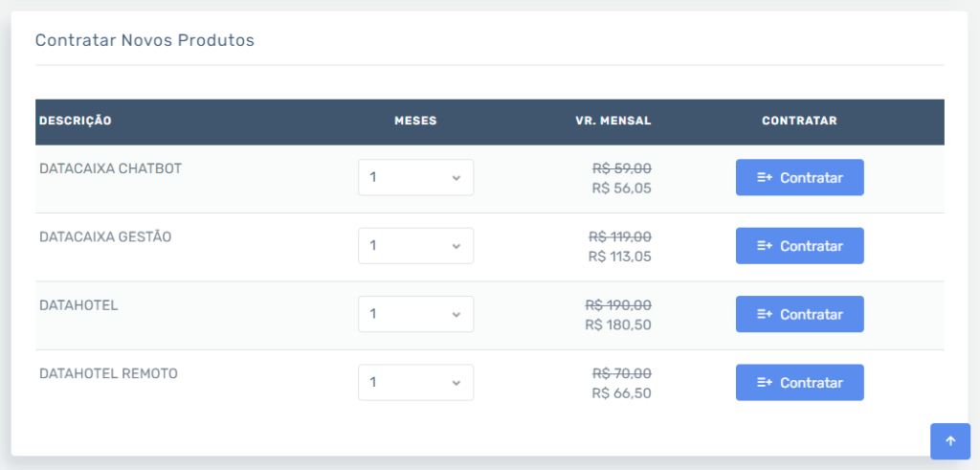Click the MESES column header
Viewport: 980px width, 470px height.
[x=415, y=122]
